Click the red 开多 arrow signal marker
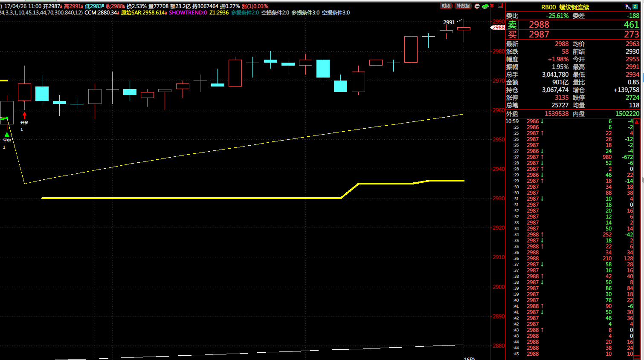Image resolution: width=644 pixels, height=360 pixels. [x=24, y=115]
